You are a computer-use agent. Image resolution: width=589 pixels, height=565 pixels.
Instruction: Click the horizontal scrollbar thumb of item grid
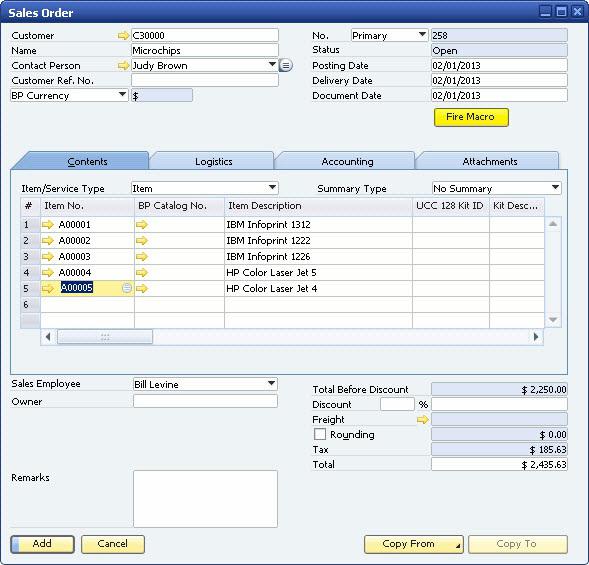click(x=105, y=337)
